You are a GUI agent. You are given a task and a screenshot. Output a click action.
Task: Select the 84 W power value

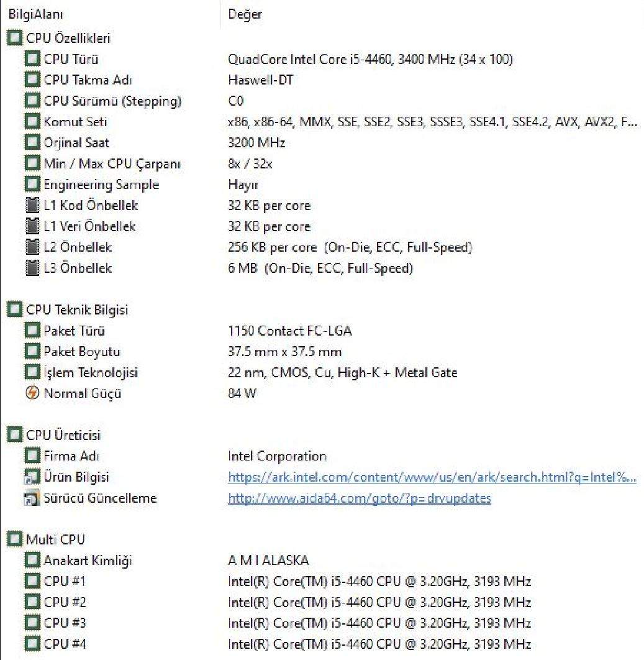click(x=242, y=393)
